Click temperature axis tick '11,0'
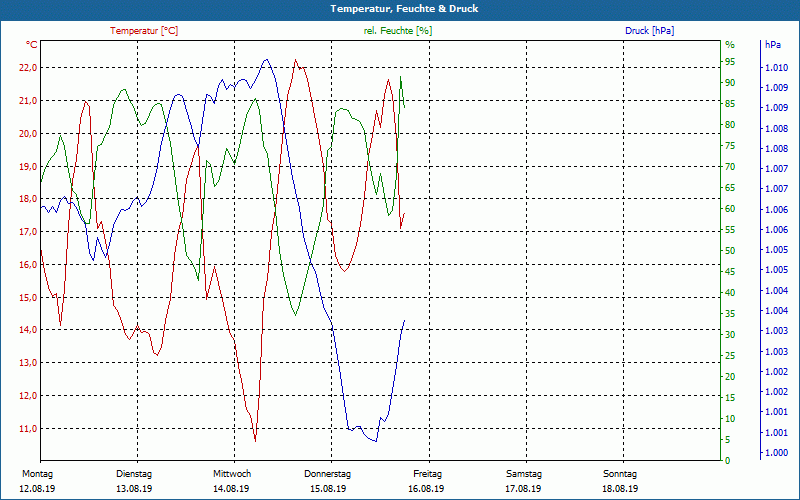This screenshot has width=800, height=500. (29, 429)
